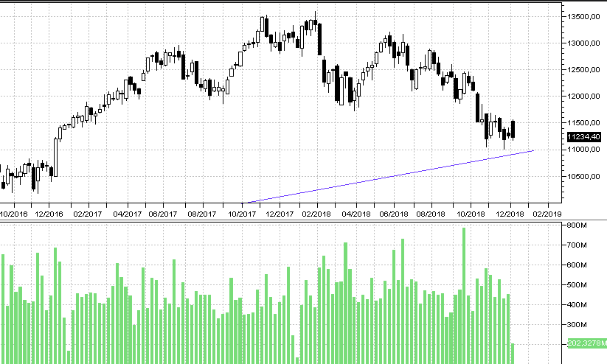Click the 700M volume axis label
This screenshot has height=364, width=607.
click(577, 245)
